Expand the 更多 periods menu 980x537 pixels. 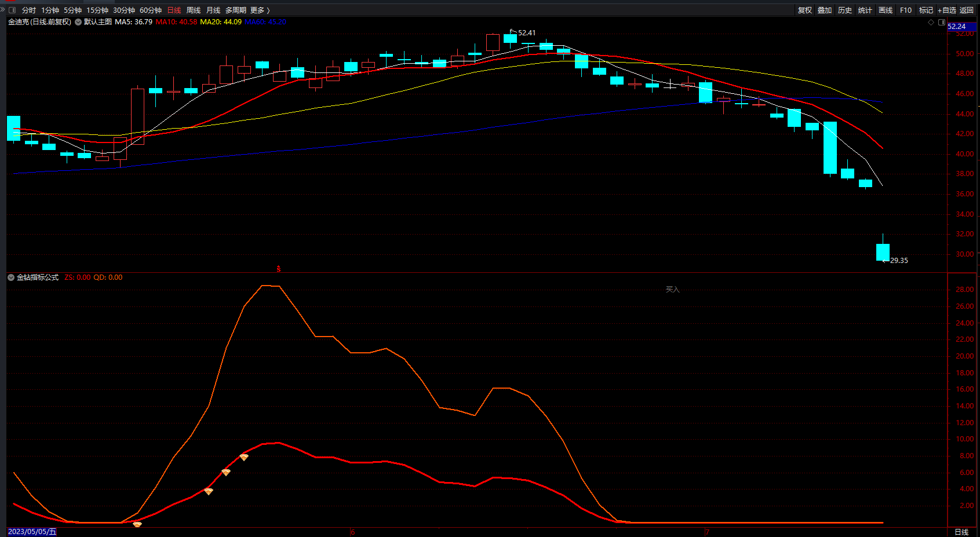260,10
